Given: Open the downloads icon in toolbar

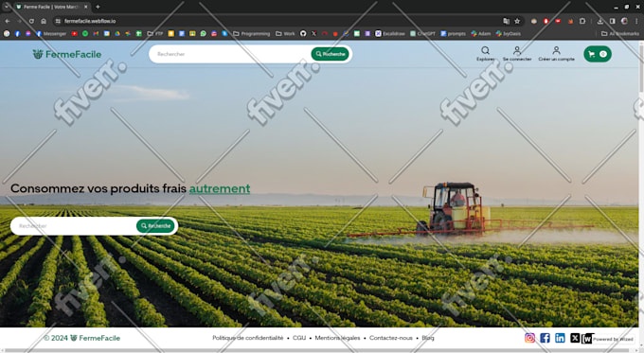Looking at the screenshot, I should click(x=600, y=21).
